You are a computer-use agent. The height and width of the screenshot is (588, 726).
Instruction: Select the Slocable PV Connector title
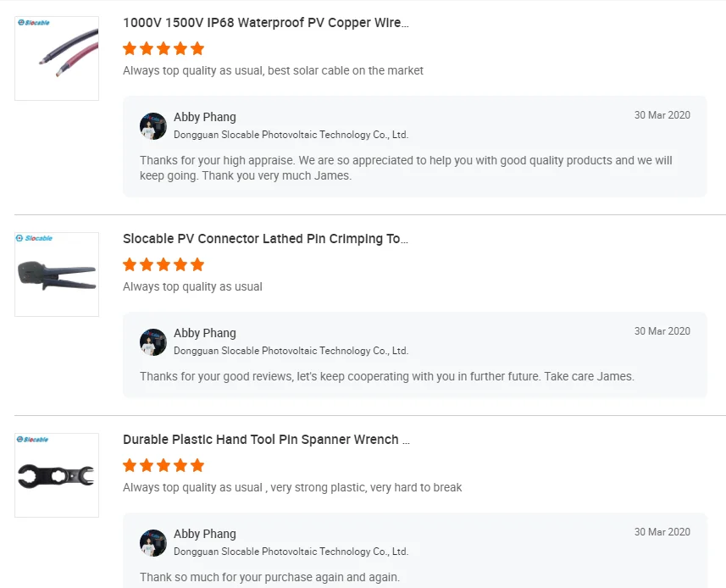(265, 238)
